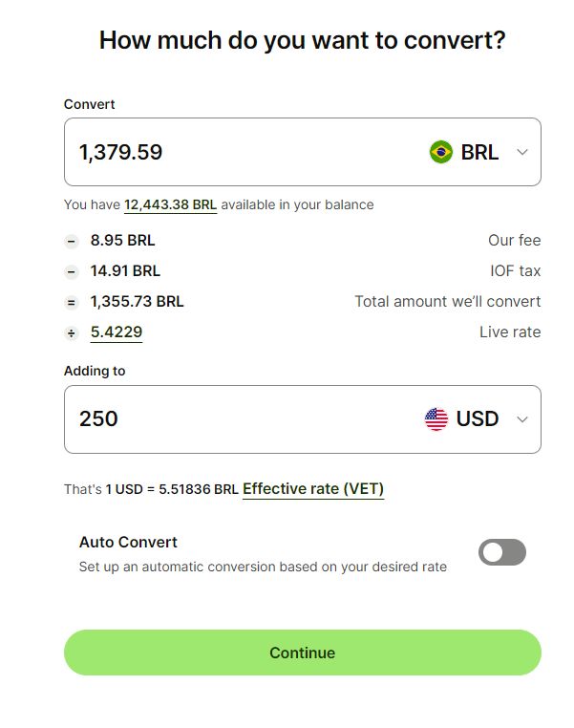Click the IOF tax label
Image resolution: width=574 pixels, height=728 pixels.
pyautogui.click(x=516, y=271)
